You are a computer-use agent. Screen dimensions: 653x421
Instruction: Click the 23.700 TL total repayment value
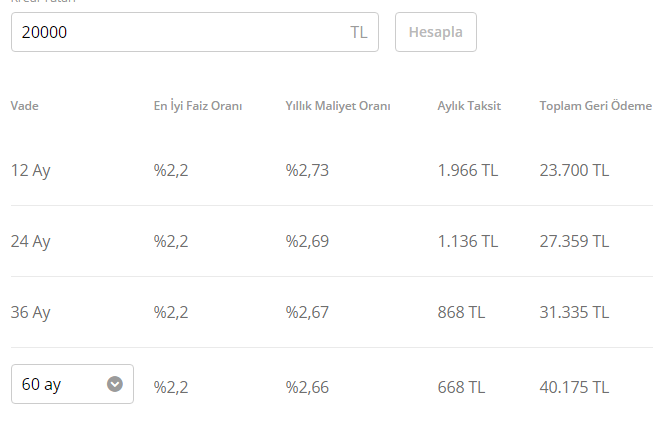(x=574, y=170)
